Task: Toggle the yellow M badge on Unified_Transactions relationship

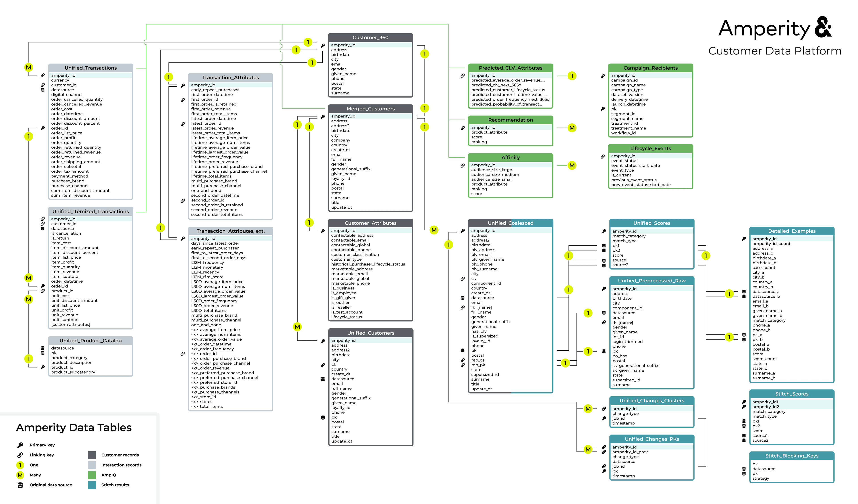Action: [29, 67]
